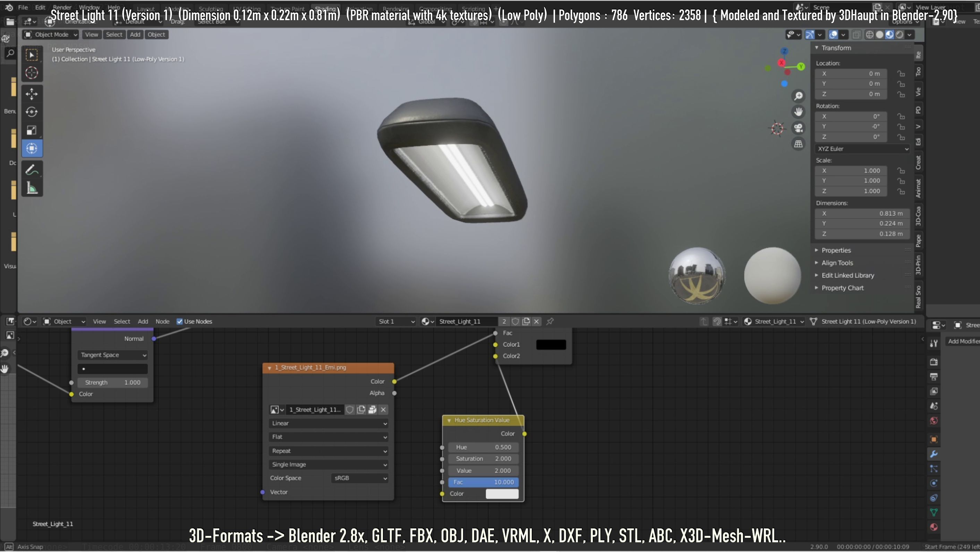The image size is (980, 552).
Task: Expand Align Tools panel
Action: click(x=837, y=263)
